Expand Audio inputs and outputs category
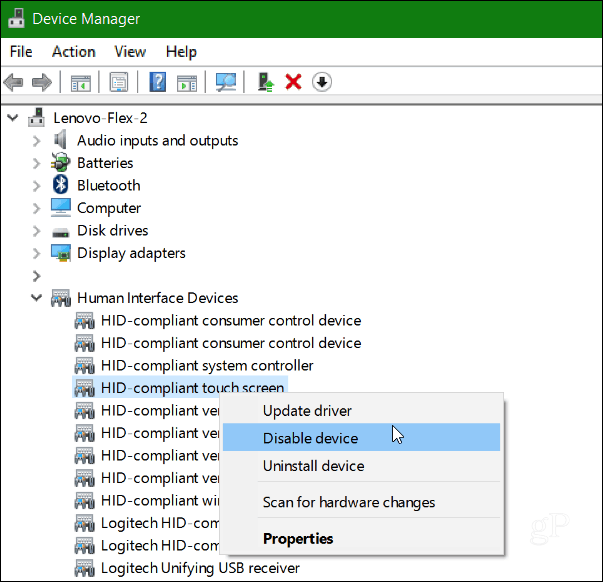Image resolution: width=603 pixels, height=582 pixels. [x=37, y=141]
